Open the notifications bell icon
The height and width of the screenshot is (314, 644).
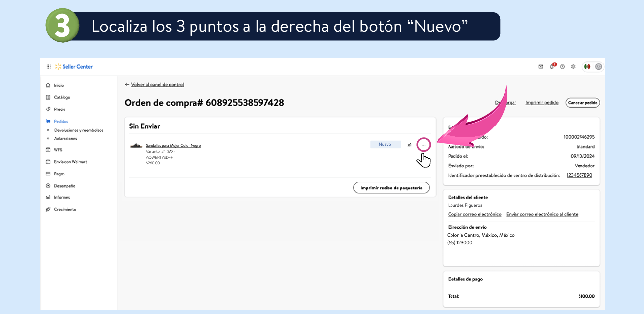pyautogui.click(x=552, y=66)
